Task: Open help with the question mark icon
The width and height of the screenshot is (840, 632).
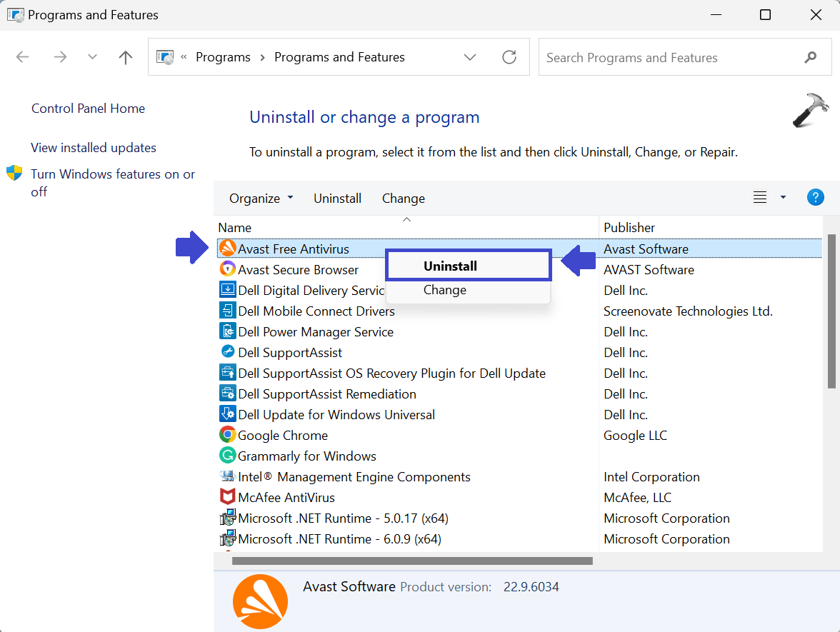Action: click(x=816, y=198)
